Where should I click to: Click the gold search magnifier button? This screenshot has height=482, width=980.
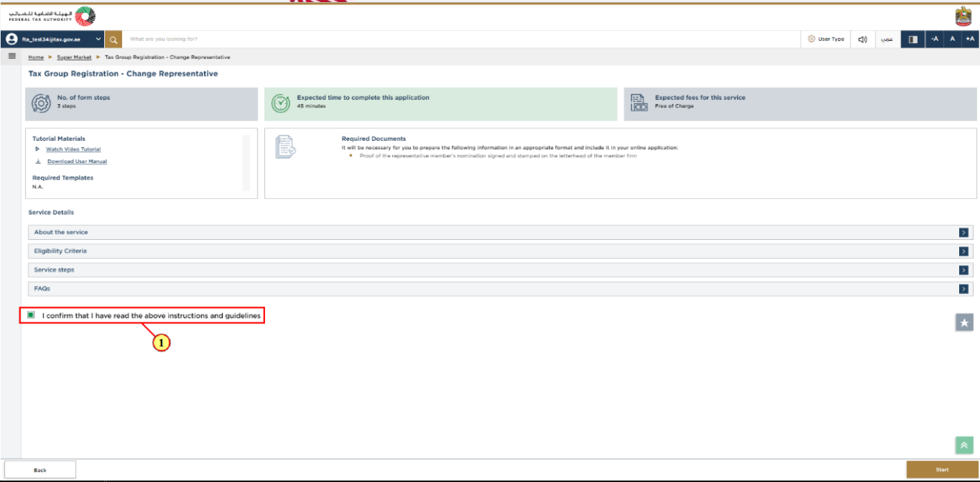[114, 40]
